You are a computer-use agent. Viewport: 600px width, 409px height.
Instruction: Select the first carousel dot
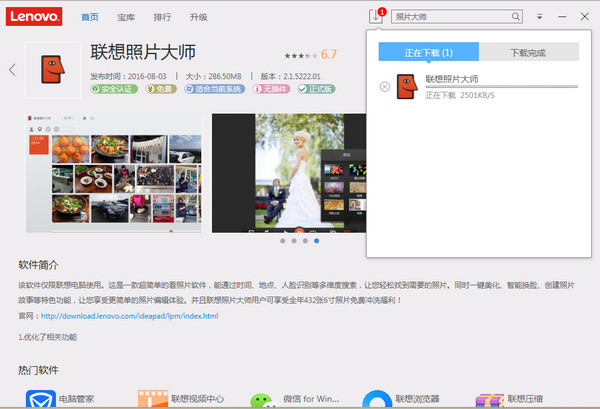click(x=282, y=241)
